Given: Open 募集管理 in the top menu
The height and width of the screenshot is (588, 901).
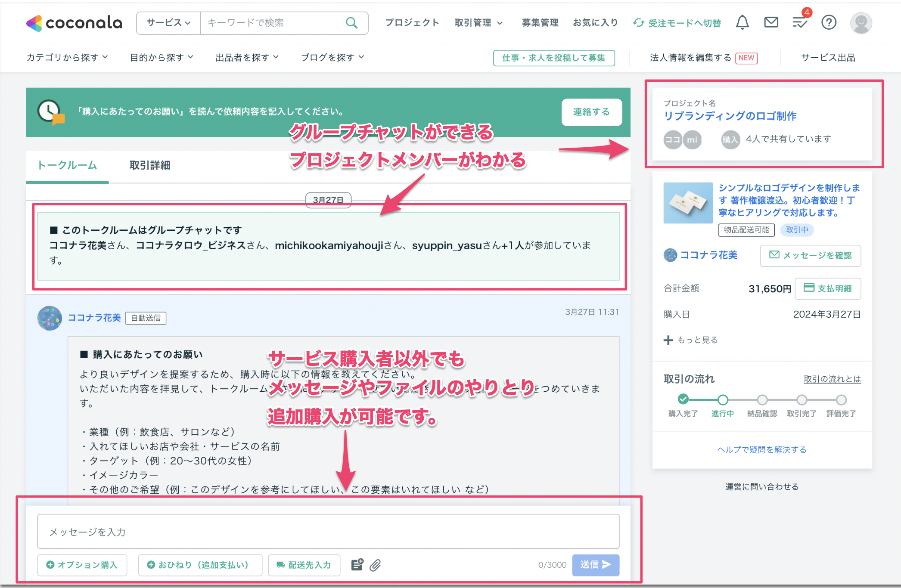Looking at the screenshot, I should click(540, 23).
